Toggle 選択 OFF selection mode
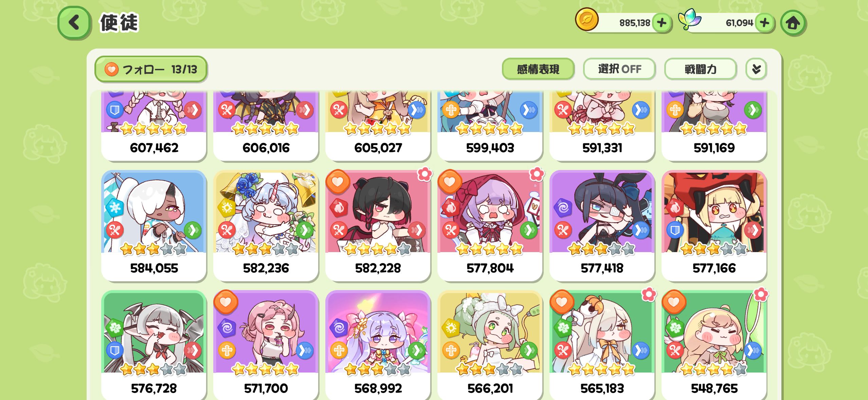The height and width of the screenshot is (400, 868). [619, 69]
